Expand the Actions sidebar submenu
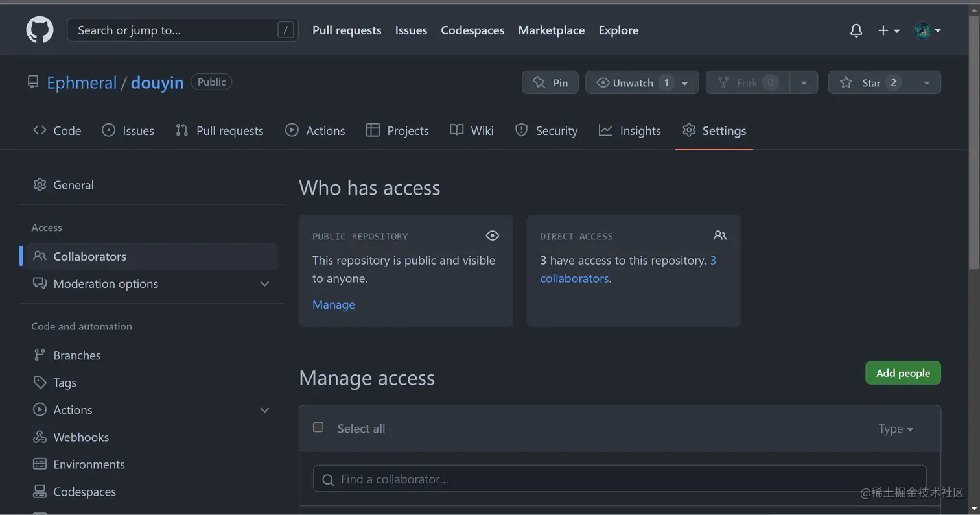Screen dimensions: 980x515 264,410
